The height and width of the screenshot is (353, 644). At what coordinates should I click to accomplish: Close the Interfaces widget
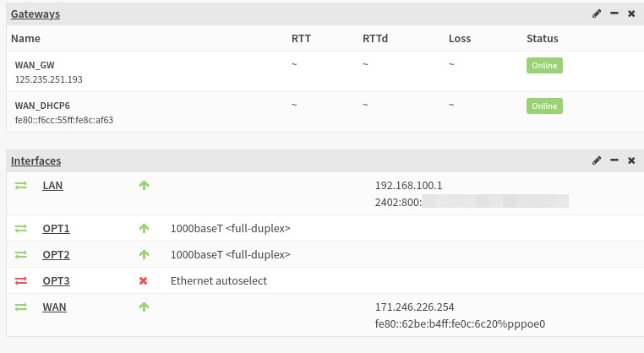click(631, 160)
